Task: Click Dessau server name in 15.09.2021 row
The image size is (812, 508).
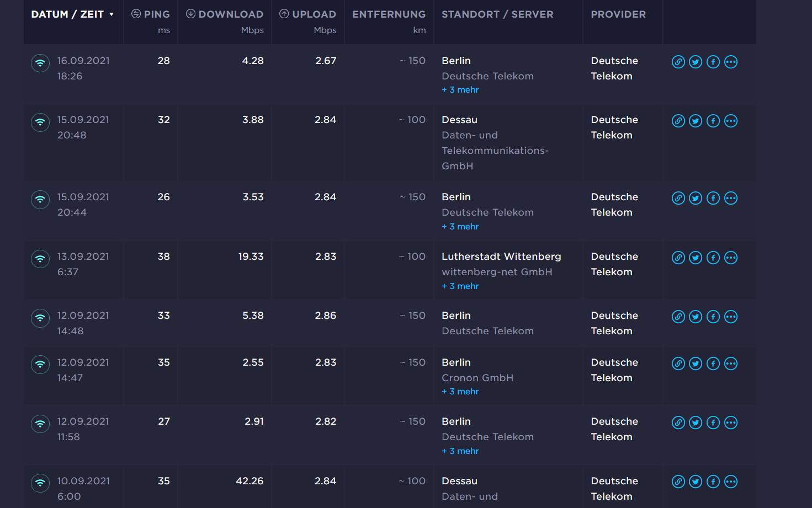Action: pos(459,120)
